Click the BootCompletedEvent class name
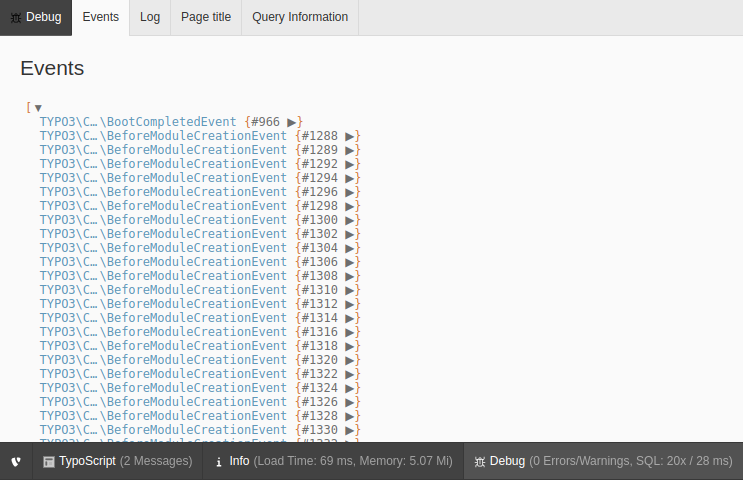The height and width of the screenshot is (480, 743). pyautogui.click(x=138, y=122)
